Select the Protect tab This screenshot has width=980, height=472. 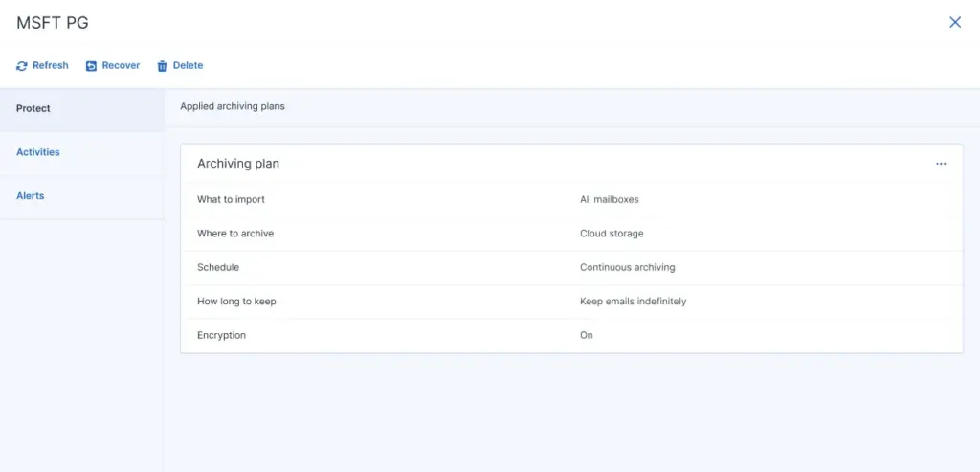coord(33,108)
